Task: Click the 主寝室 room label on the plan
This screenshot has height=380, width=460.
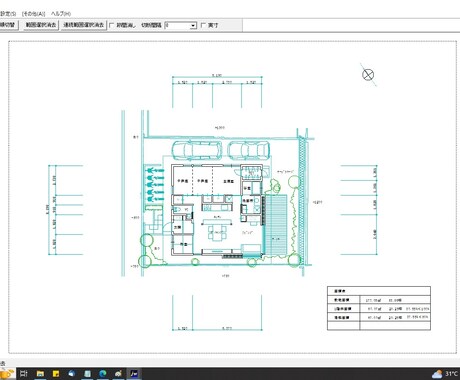Action: click(x=229, y=181)
